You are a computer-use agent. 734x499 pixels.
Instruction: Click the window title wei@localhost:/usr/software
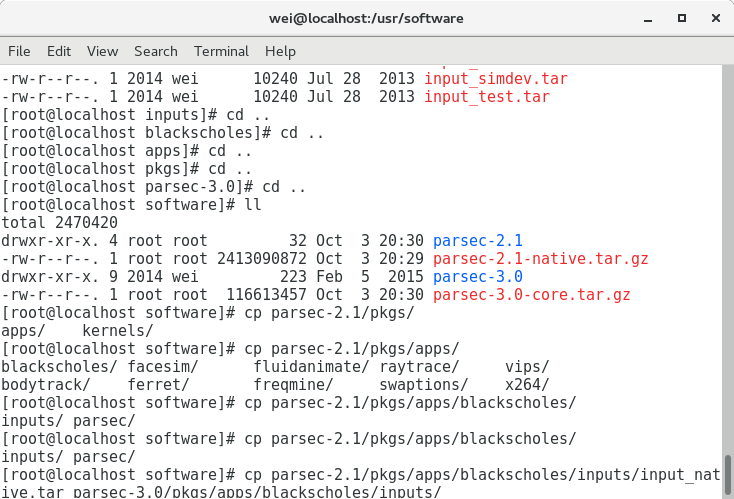tap(366, 18)
